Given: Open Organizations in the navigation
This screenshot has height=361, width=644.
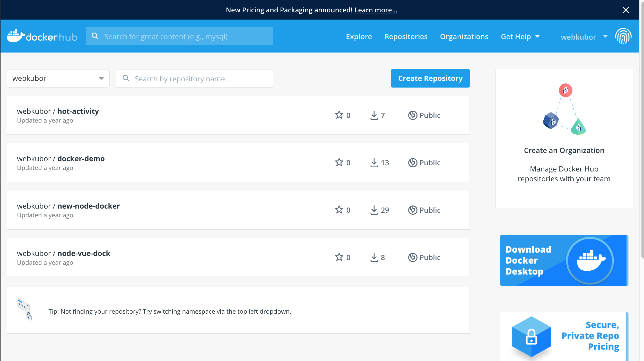Looking at the screenshot, I should pyautogui.click(x=464, y=37).
